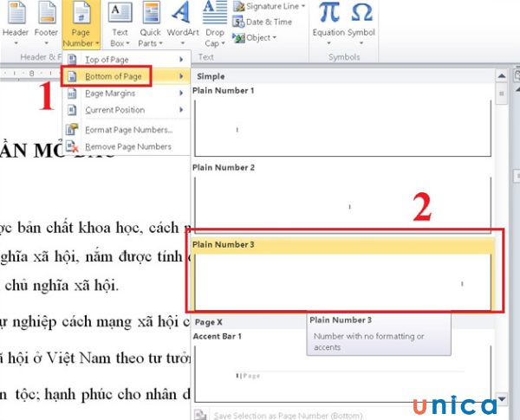
Task: Expand the Page Margins submenu arrow
Action: (x=181, y=94)
